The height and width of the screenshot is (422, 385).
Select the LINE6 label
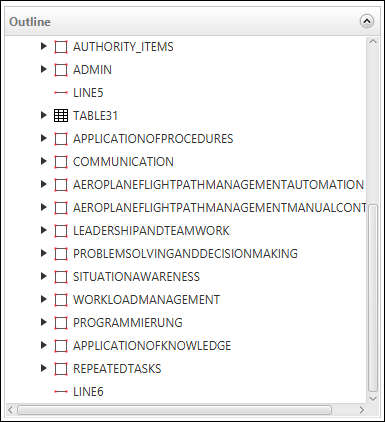[88, 392]
